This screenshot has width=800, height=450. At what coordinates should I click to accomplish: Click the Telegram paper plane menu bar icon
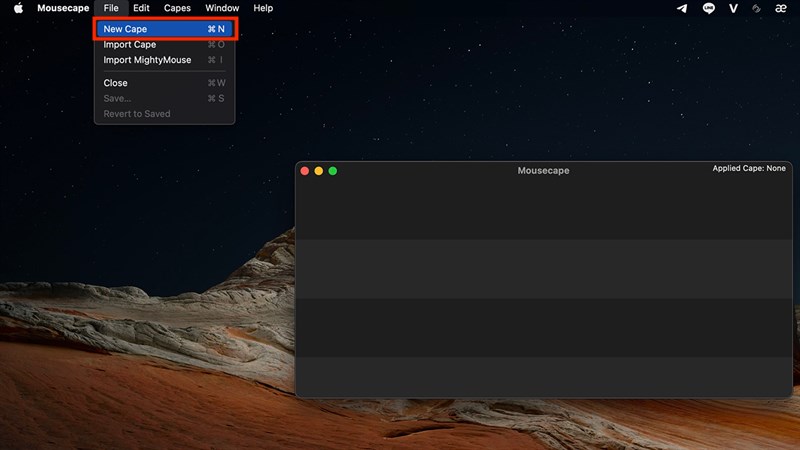click(682, 8)
